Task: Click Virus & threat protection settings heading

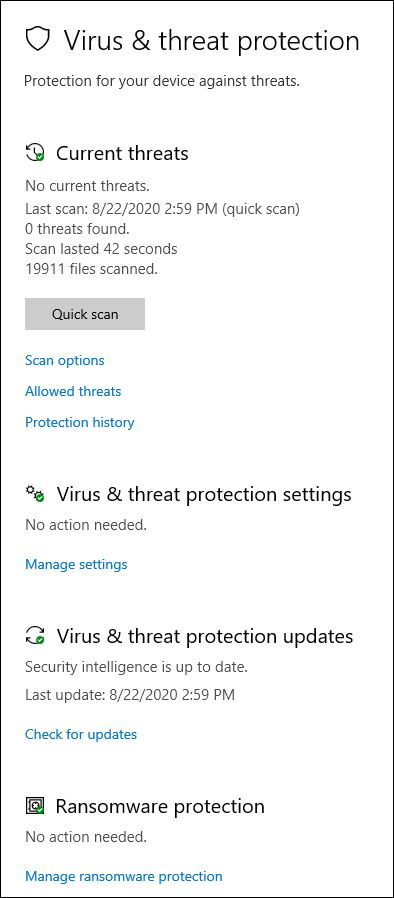Action: click(x=204, y=494)
